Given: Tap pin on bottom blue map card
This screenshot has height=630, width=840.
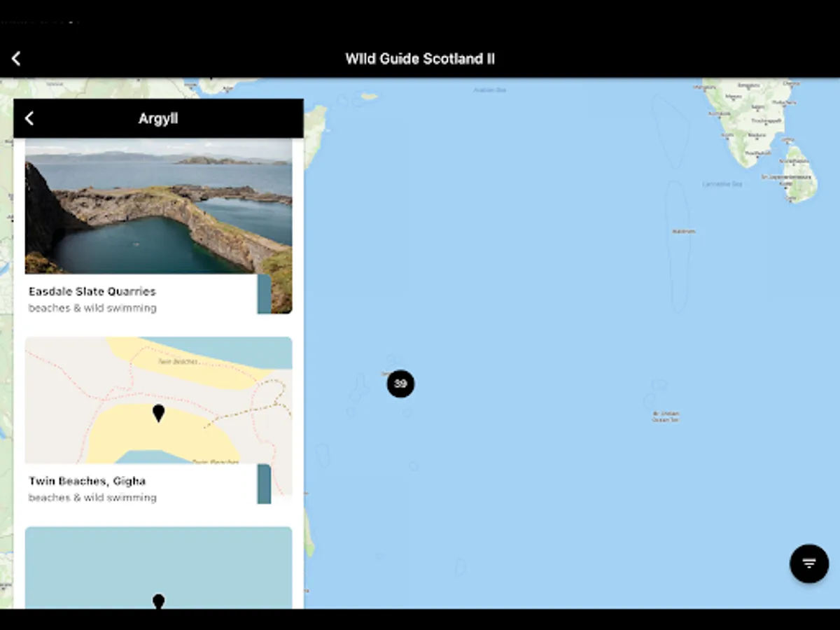Looking at the screenshot, I should tap(159, 601).
